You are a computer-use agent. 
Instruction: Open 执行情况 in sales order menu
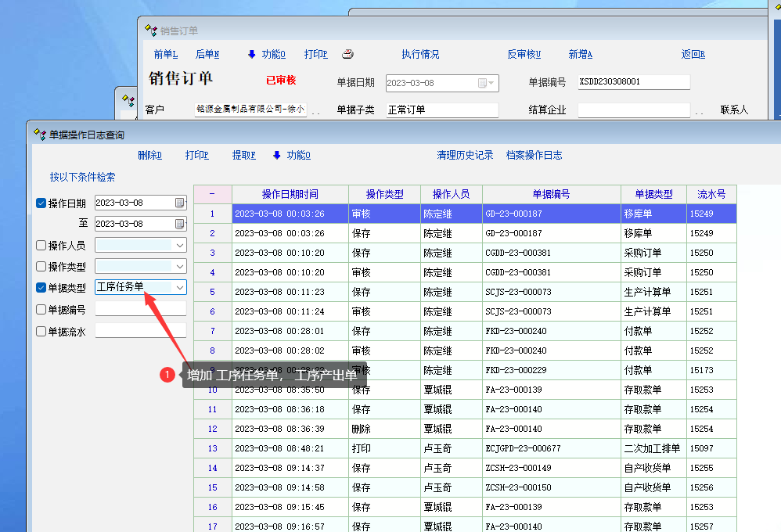[x=420, y=54]
